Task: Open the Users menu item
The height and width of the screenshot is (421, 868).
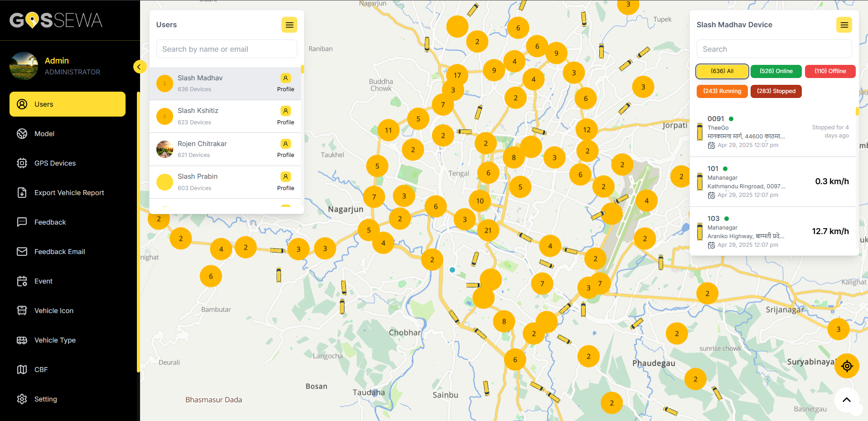Action: 68,104
